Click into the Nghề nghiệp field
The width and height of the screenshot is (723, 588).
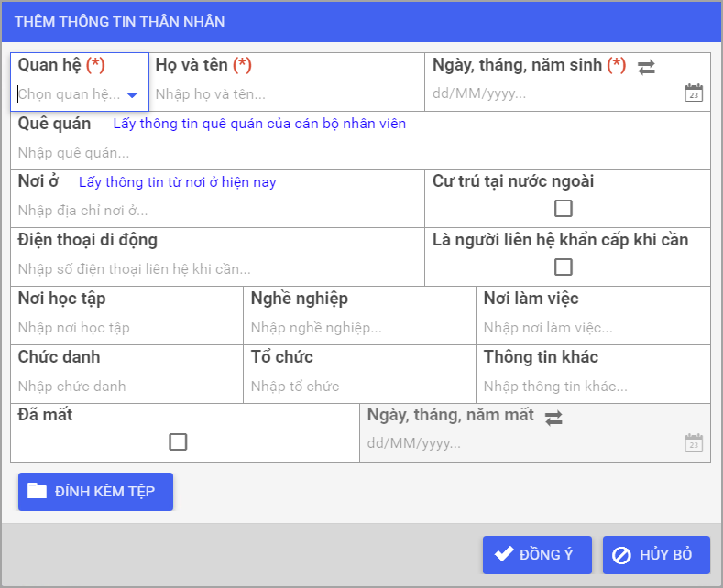click(x=359, y=328)
